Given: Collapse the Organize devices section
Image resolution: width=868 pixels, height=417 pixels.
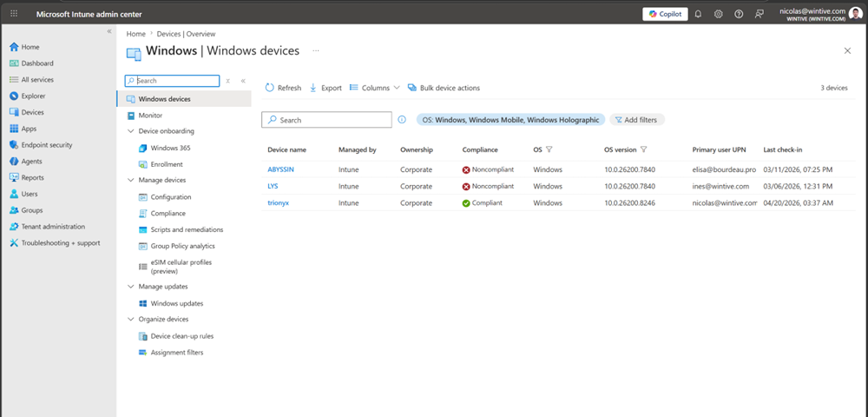Looking at the screenshot, I should [x=131, y=319].
